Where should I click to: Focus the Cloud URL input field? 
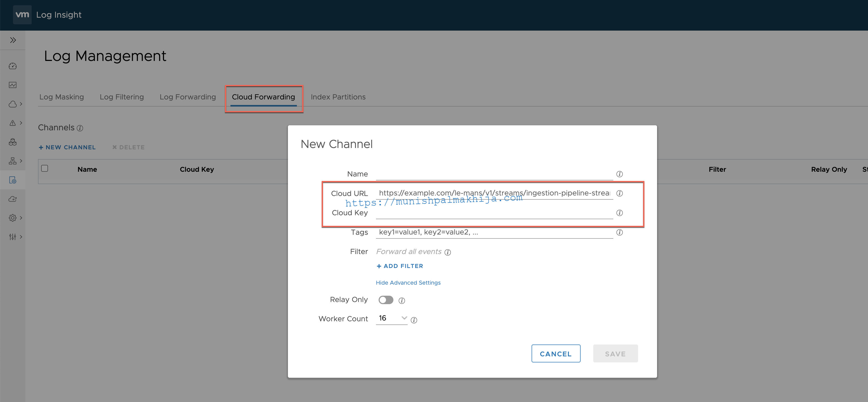(494, 193)
